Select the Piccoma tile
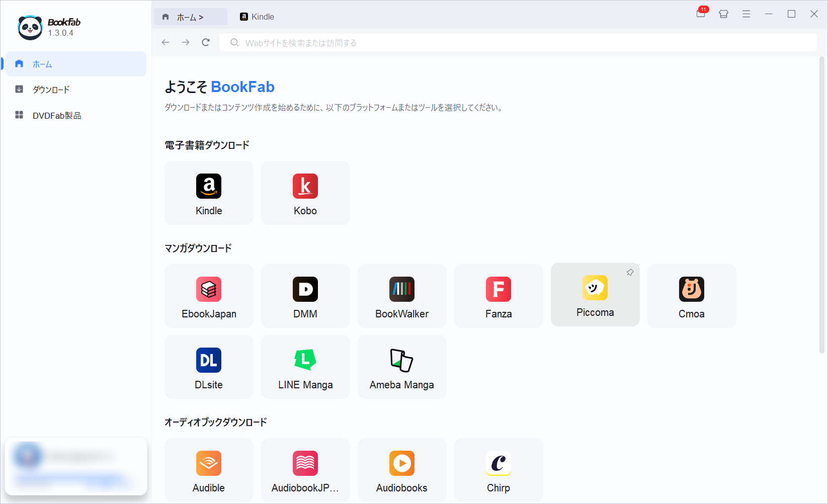828x504 pixels. (595, 295)
